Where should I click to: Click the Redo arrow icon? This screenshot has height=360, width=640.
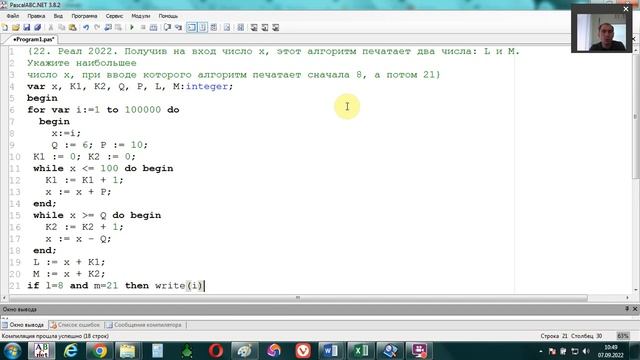point(97,27)
